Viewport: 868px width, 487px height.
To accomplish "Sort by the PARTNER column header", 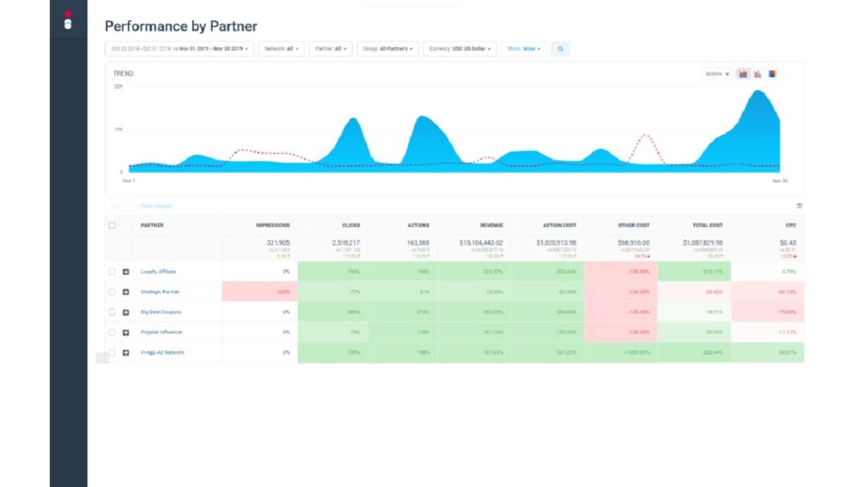I will [153, 225].
